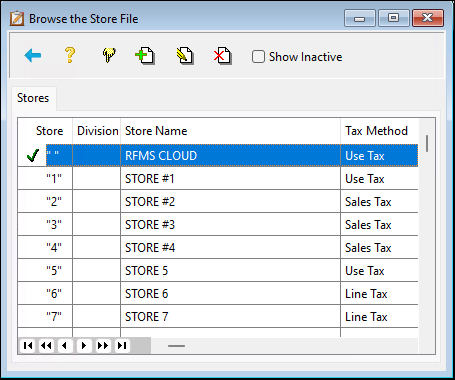Select the STORE 7 name cell
Viewport: 455px width, 380px height.
coord(230,317)
